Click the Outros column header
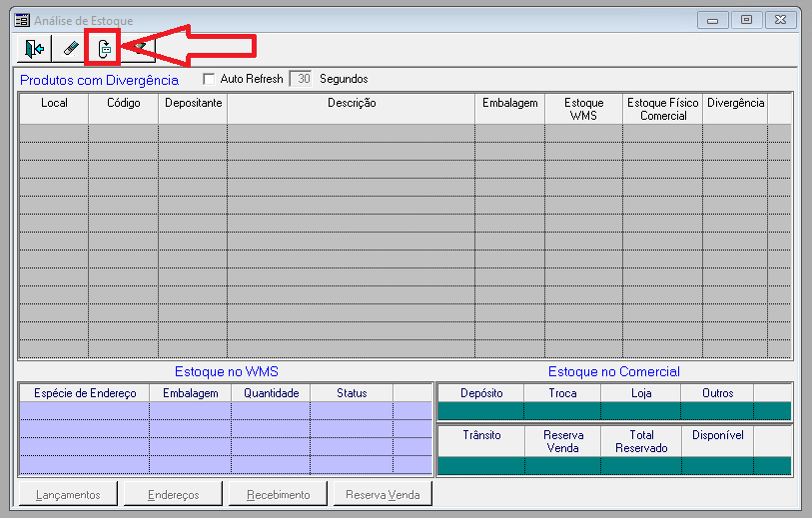The image size is (812, 518). [717, 393]
